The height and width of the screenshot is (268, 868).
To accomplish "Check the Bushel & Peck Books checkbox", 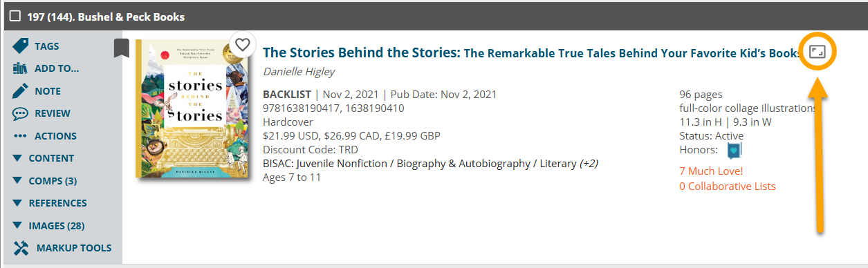I will pos(15,16).
